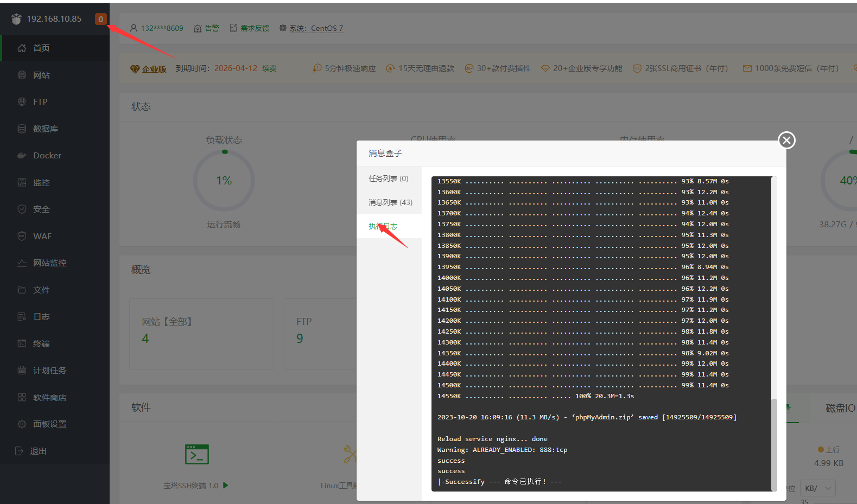The height and width of the screenshot is (504, 857).
Task: Open Docker whale icon in sidebar
Action: coord(22,156)
